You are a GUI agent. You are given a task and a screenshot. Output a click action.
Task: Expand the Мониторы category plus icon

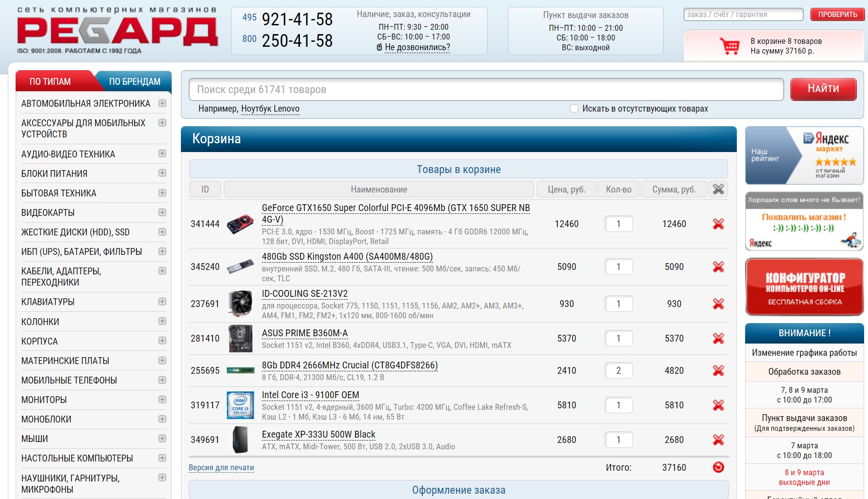click(162, 400)
